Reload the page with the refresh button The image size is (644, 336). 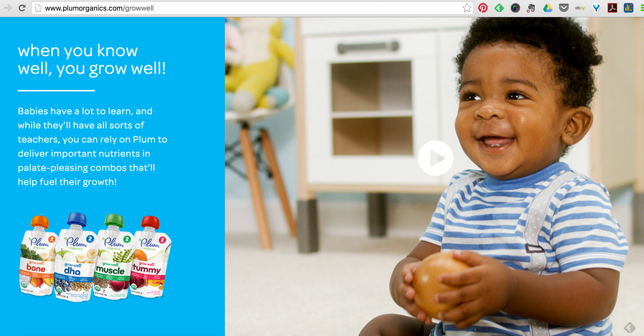tap(22, 8)
